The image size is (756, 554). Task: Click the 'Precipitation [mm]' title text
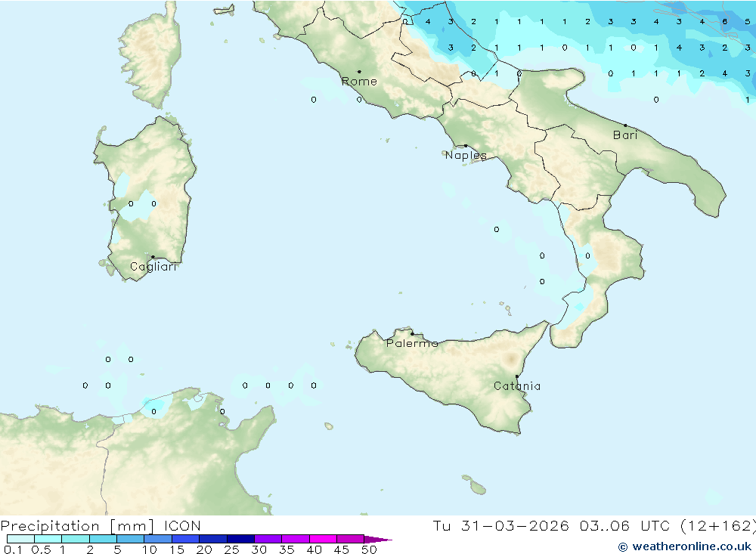click(x=77, y=526)
